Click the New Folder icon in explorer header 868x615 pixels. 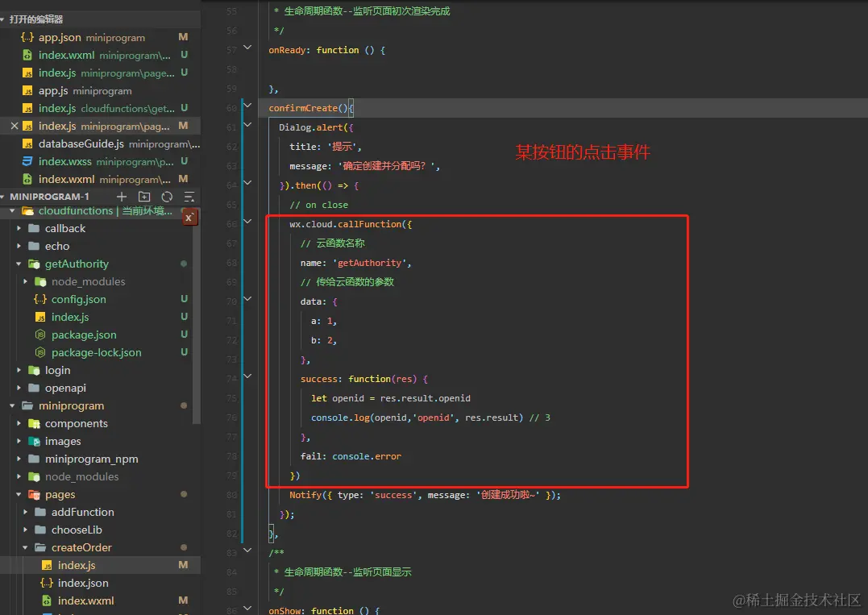click(x=144, y=197)
